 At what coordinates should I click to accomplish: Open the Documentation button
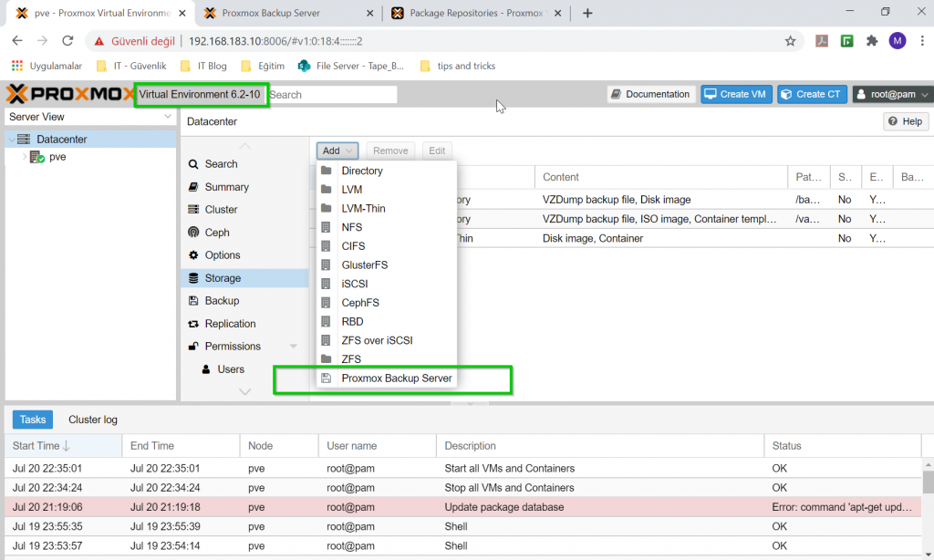pos(651,94)
